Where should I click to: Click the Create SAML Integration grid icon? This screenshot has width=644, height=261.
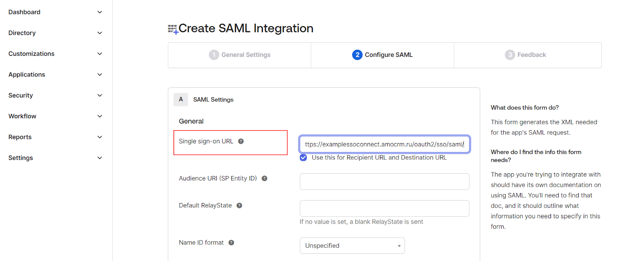coord(173,29)
